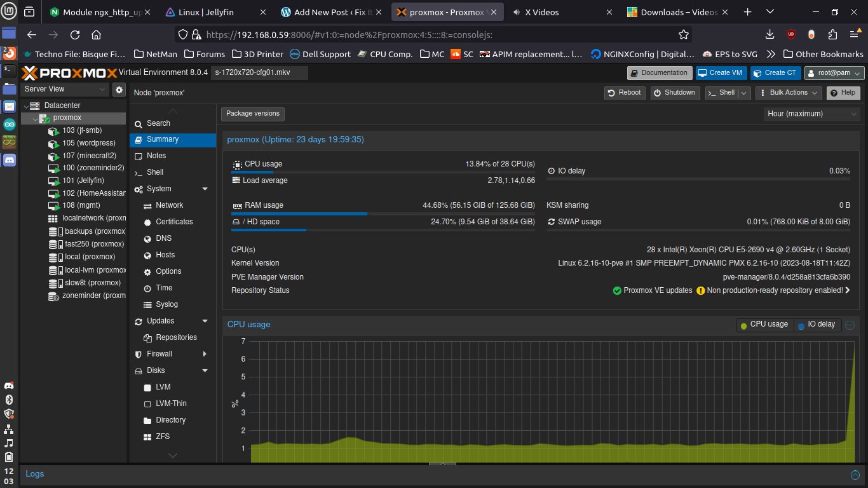Collapse the Disks section arrow
The image size is (868, 488).
coord(205,370)
